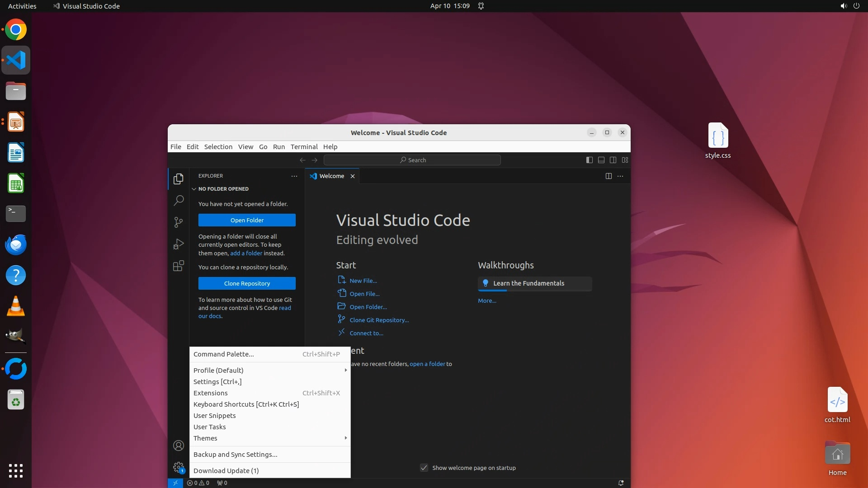This screenshot has width=868, height=488.
Task: Click the customize layout icon
Action: [x=625, y=160]
